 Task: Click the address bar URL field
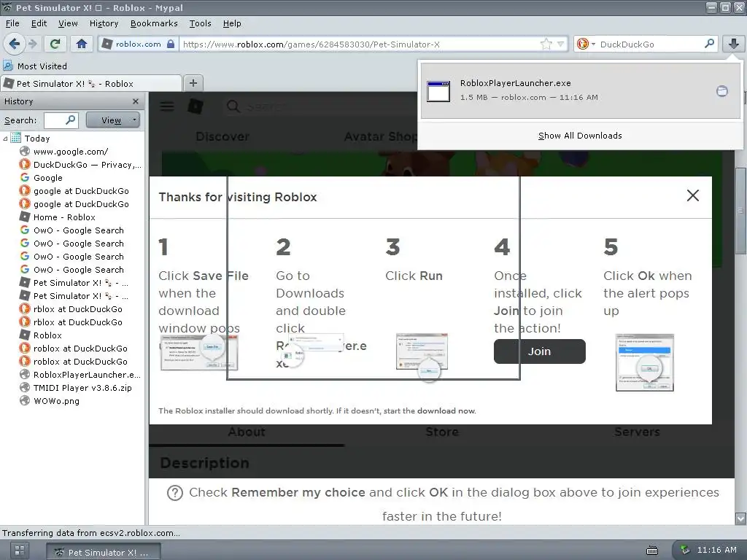pos(360,44)
